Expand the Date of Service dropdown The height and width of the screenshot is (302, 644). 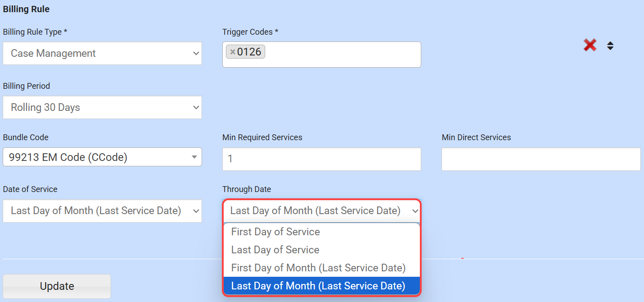click(x=102, y=210)
